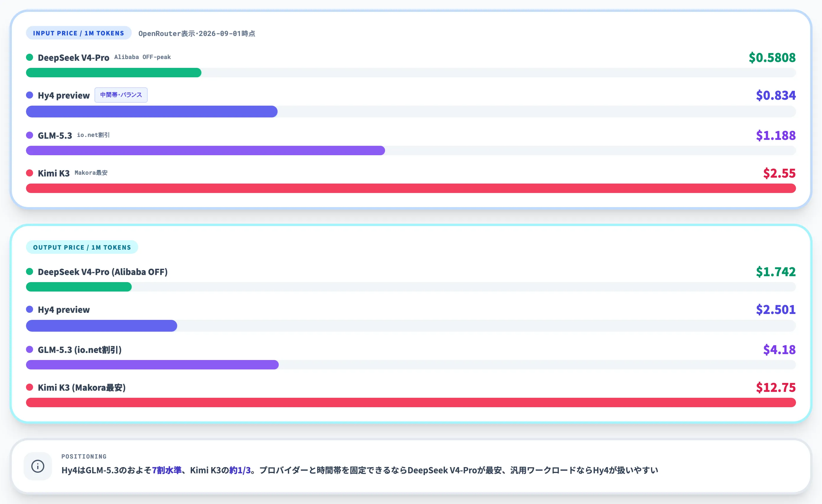Click the GLM-5.3 label in input card
This screenshot has height=504, width=822.
55,135
